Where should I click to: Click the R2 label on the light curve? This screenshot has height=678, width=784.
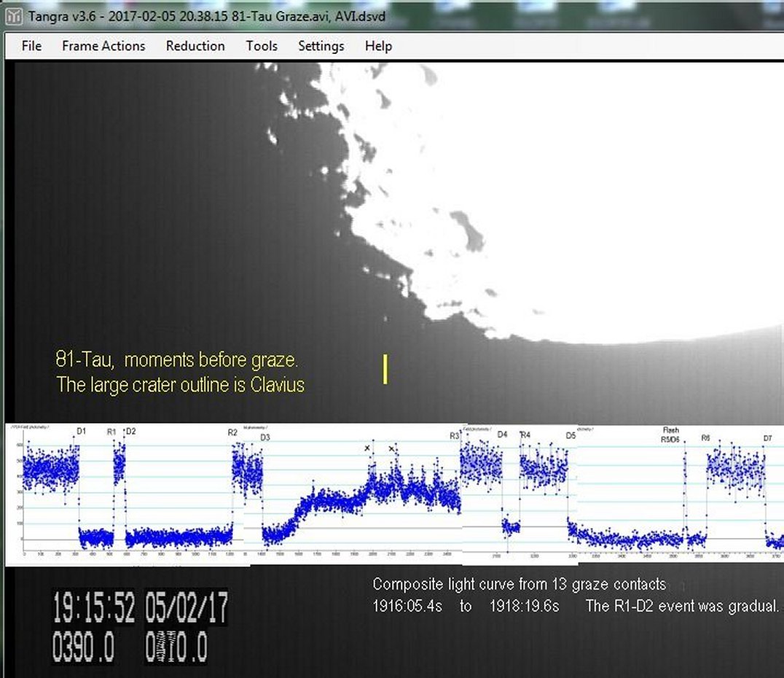232,432
